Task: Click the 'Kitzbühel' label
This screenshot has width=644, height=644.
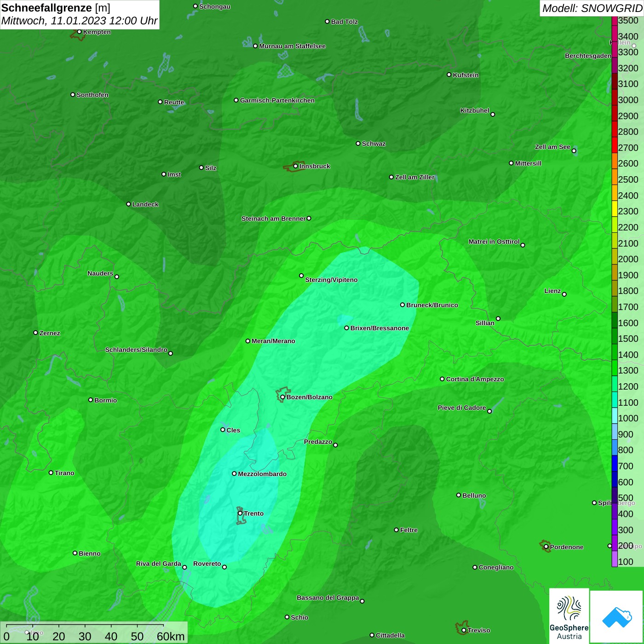Action: click(475, 110)
